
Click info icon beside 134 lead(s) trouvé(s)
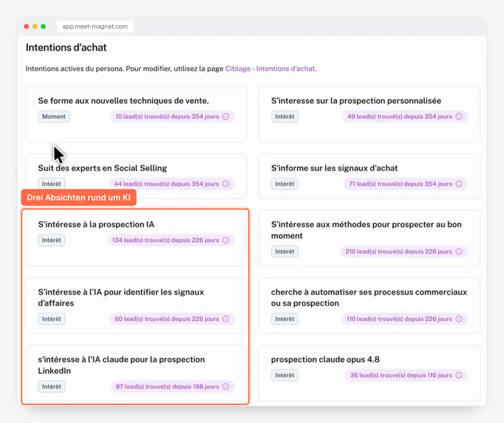226,240
